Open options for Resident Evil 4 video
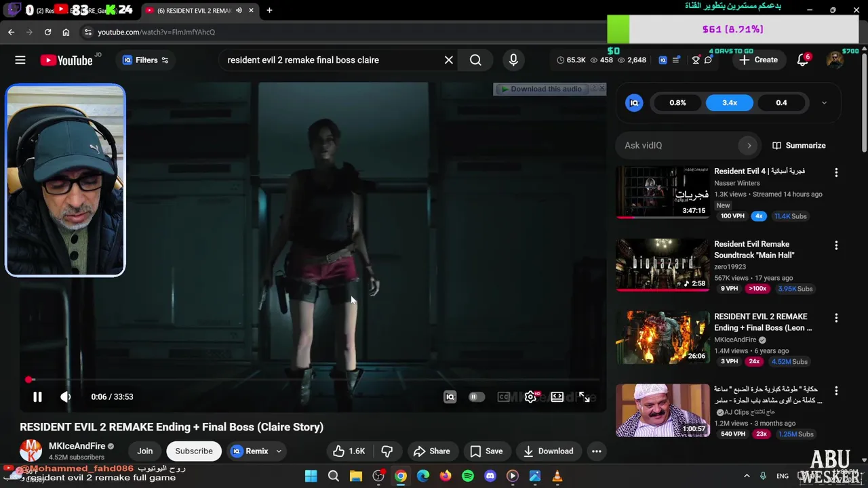This screenshot has width=868, height=488. click(836, 173)
